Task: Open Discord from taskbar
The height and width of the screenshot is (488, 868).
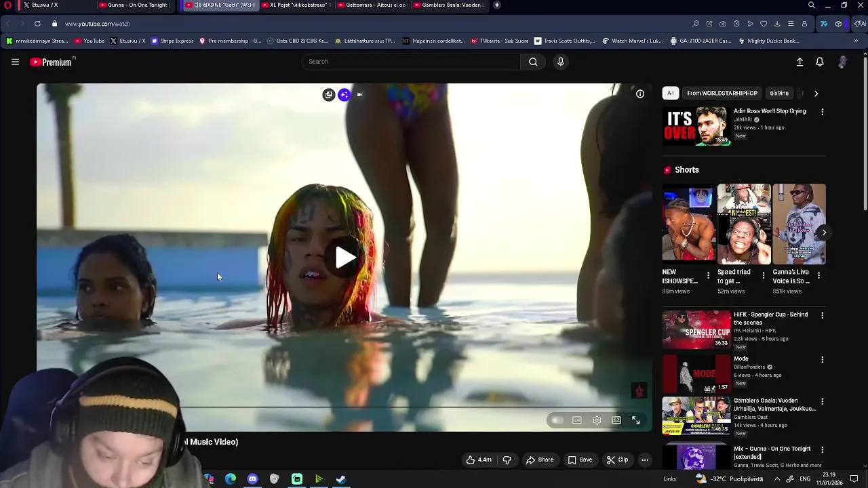Action: click(x=252, y=479)
